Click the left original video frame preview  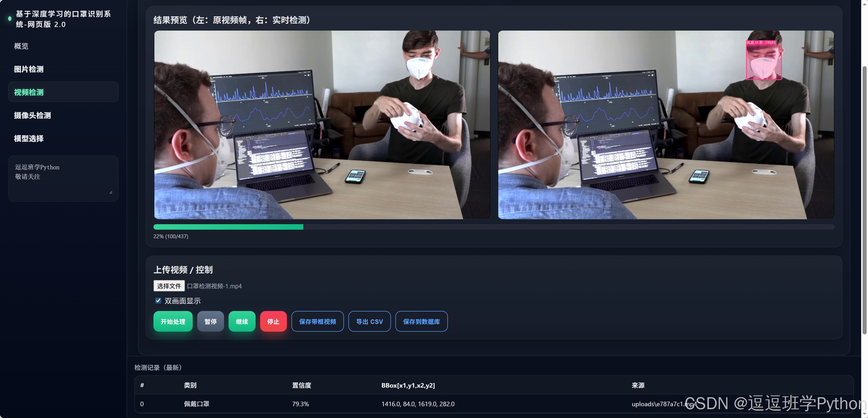(322, 125)
